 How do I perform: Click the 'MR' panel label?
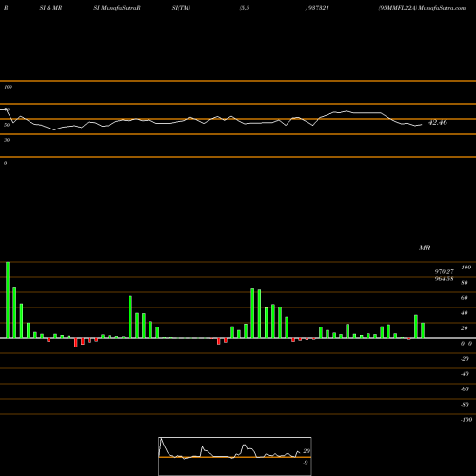[425, 248]
